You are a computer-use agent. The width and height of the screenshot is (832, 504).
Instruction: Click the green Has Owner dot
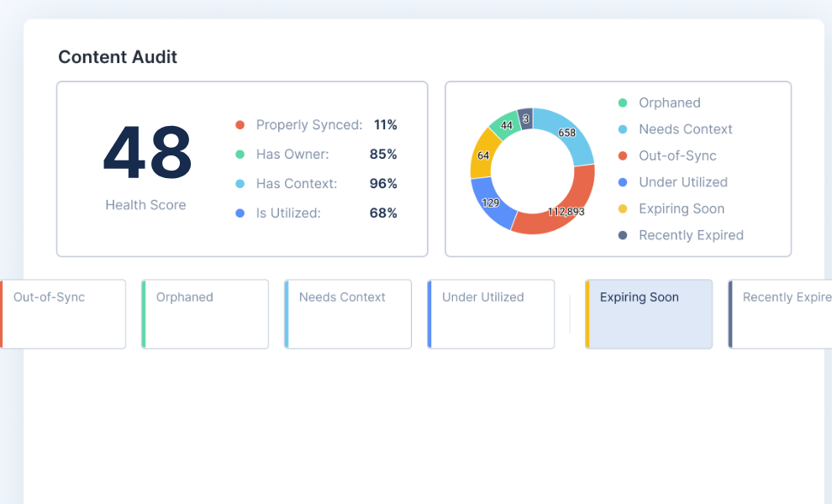click(x=240, y=155)
